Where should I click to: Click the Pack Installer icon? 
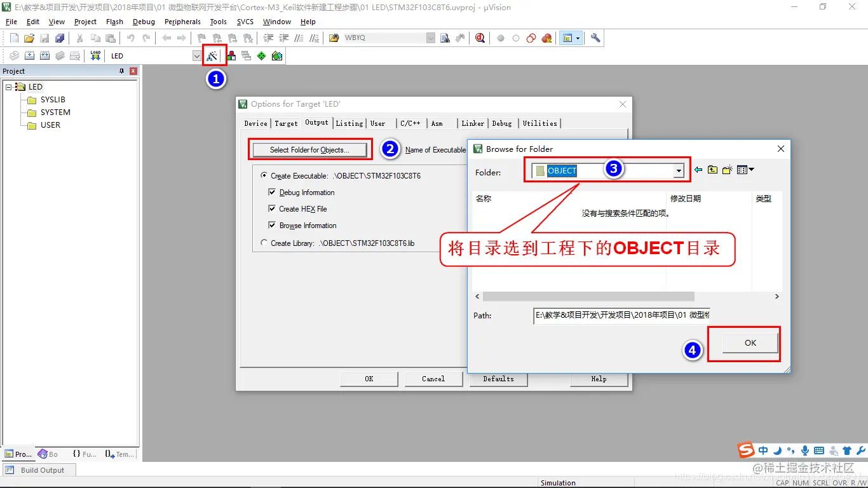(277, 56)
